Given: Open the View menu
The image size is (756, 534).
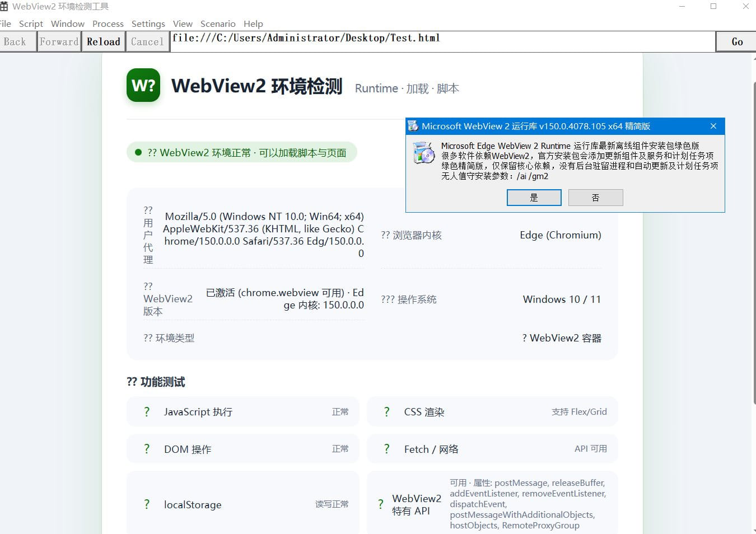Looking at the screenshot, I should (x=183, y=24).
